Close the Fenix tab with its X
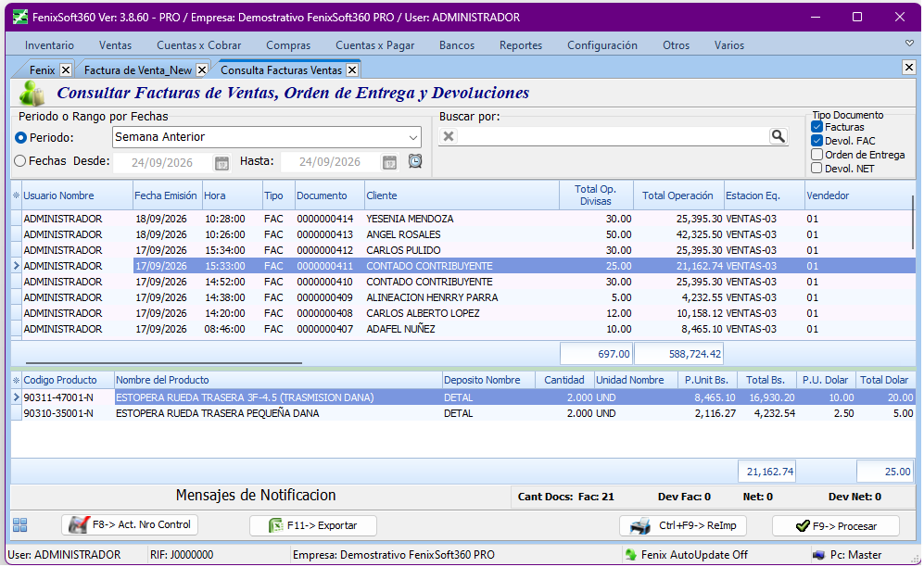Screen dimensions: 924x567 [x=66, y=70]
